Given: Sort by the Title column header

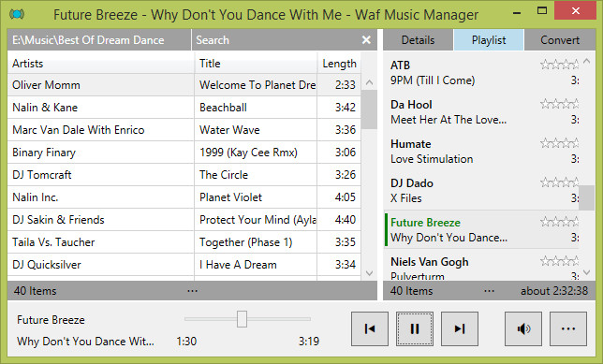Looking at the screenshot, I should click(256, 63).
